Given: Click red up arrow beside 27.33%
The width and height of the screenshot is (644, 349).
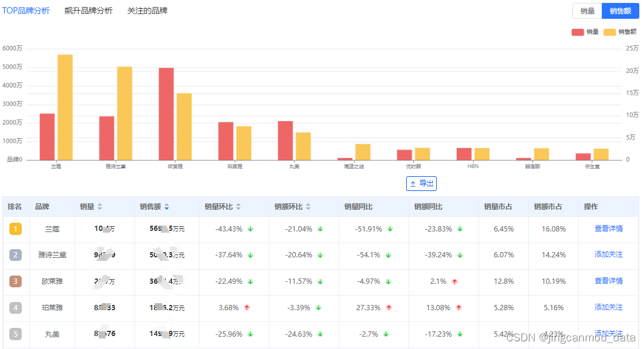Looking at the screenshot, I should coord(389,307).
